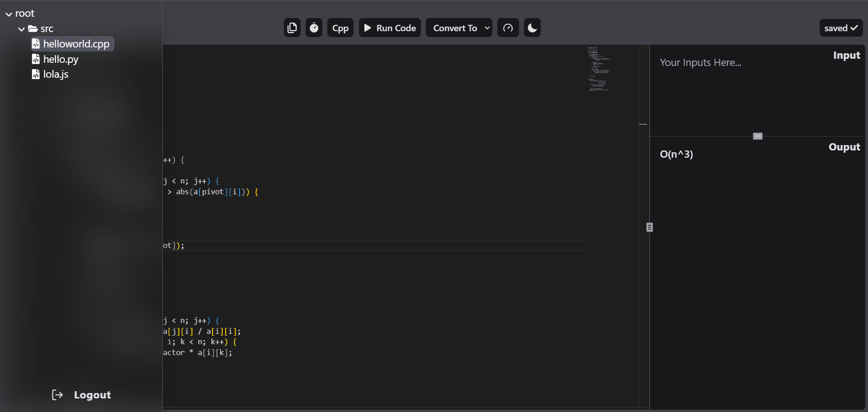
Task: Click the speedometer complexity icon button
Action: point(508,28)
